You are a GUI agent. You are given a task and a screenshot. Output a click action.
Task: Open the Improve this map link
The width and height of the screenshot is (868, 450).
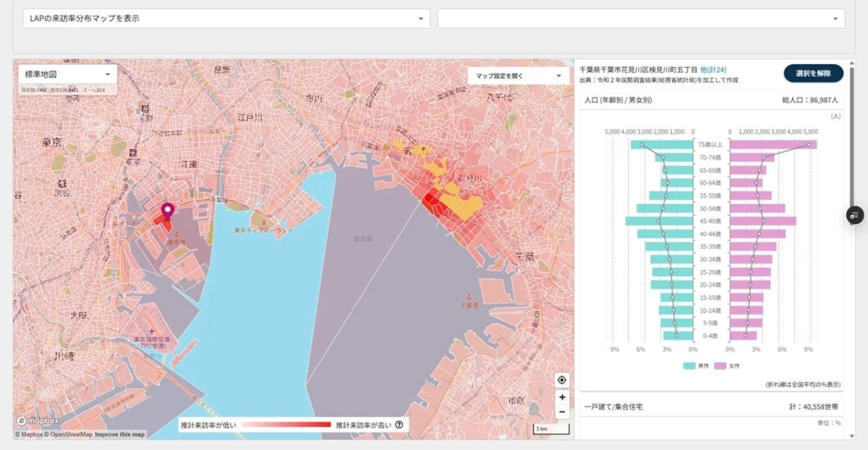pos(120,435)
